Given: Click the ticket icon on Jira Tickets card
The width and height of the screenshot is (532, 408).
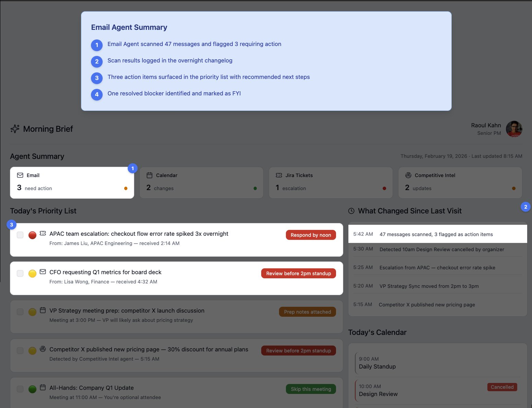Looking at the screenshot, I should pyautogui.click(x=279, y=175).
